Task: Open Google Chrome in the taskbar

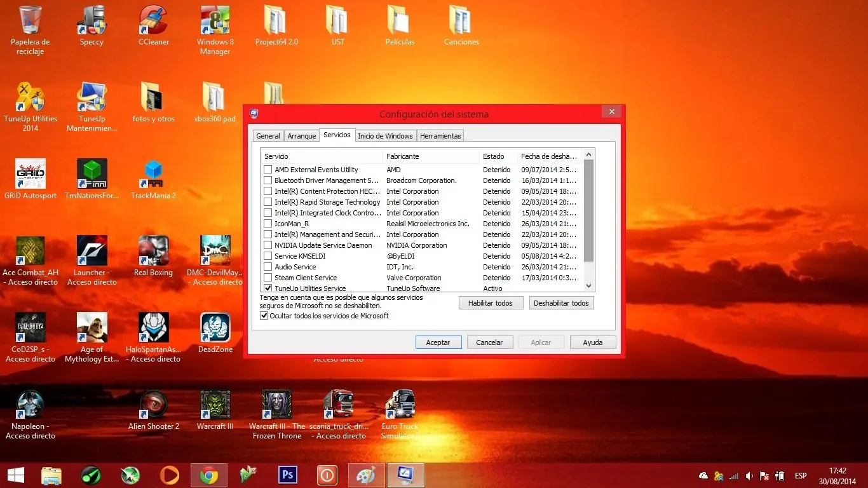Action: coord(209,475)
